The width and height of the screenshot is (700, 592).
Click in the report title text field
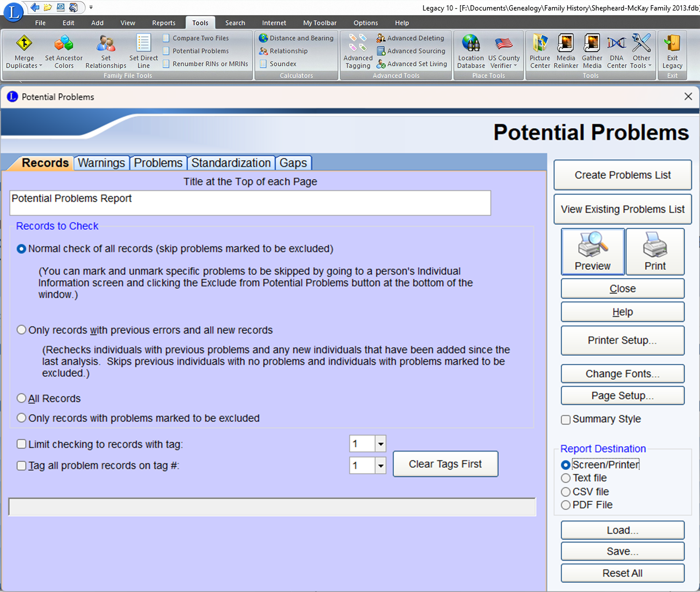point(250,203)
